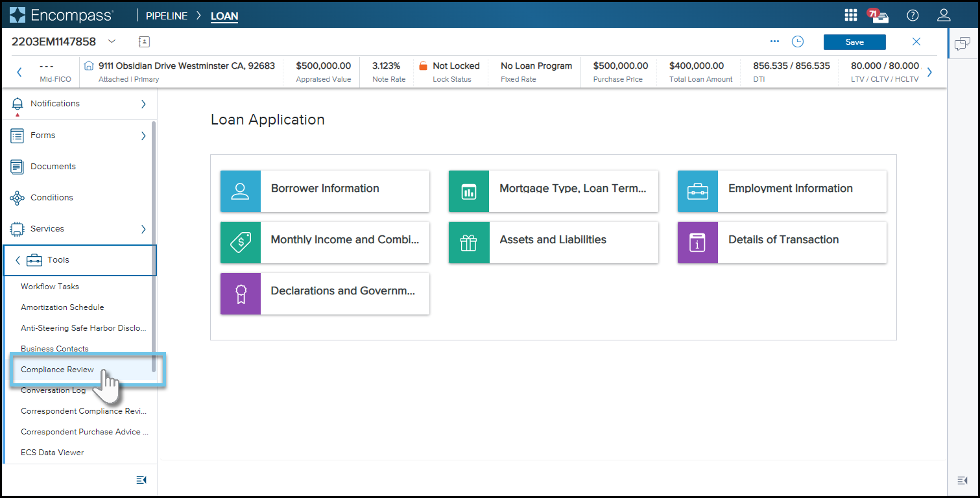
Task: Close the loan with the X icon
Action: click(x=916, y=41)
